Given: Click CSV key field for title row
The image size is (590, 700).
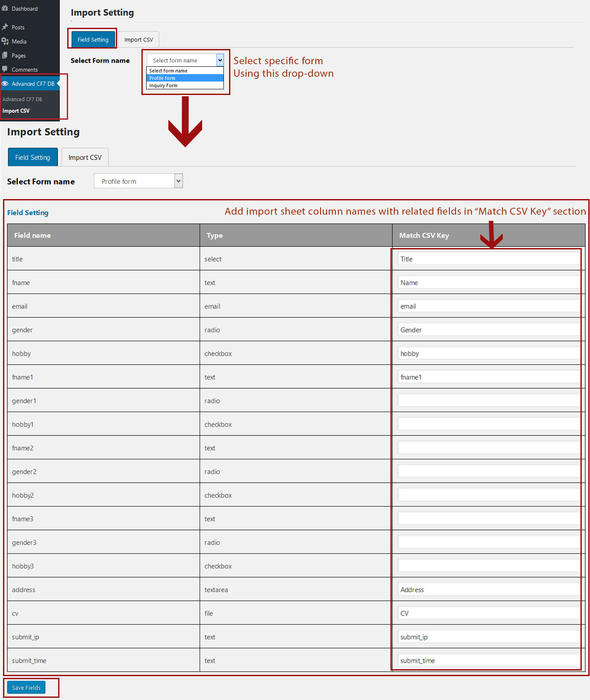Looking at the screenshot, I should click(489, 259).
